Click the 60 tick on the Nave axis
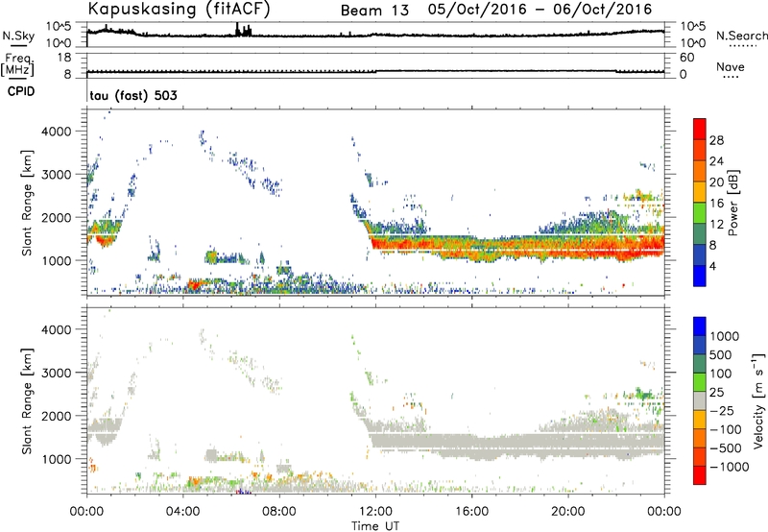768x532 pixels. coord(686,58)
